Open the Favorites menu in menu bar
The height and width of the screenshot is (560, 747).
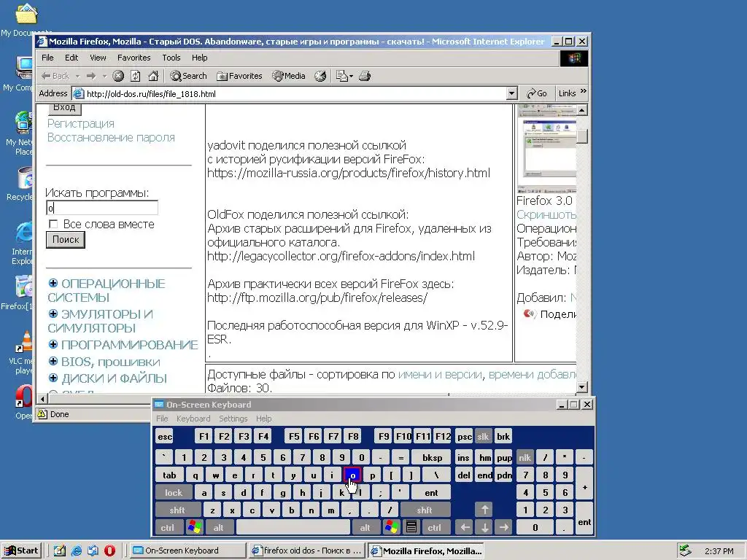tap(134, 58)
